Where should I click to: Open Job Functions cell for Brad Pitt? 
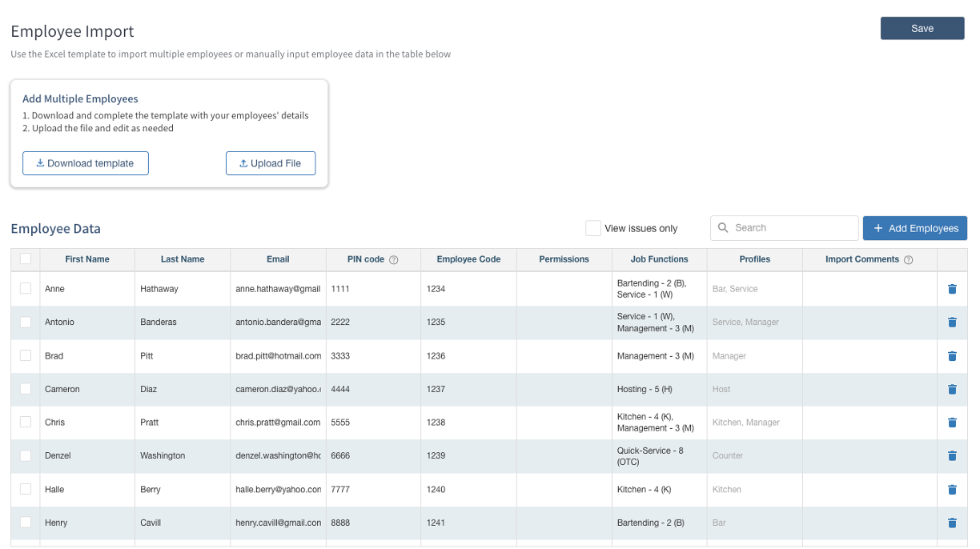[658, 356]
